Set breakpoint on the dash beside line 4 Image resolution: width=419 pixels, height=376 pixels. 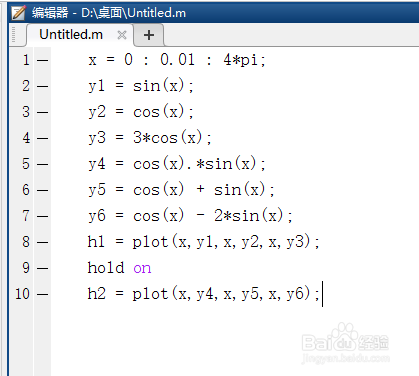pyautogui.click(x=42, y=139)
